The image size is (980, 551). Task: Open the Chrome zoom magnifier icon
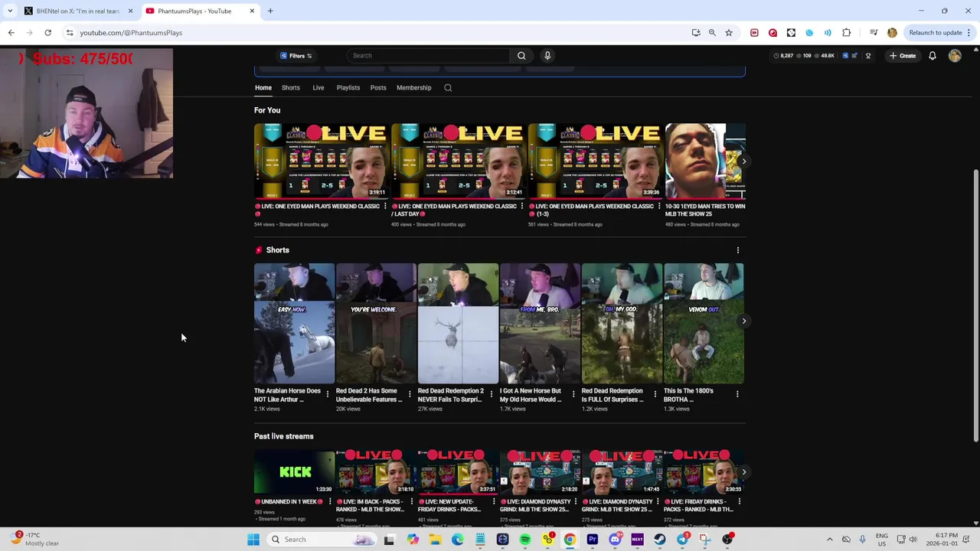coord(712,33)
